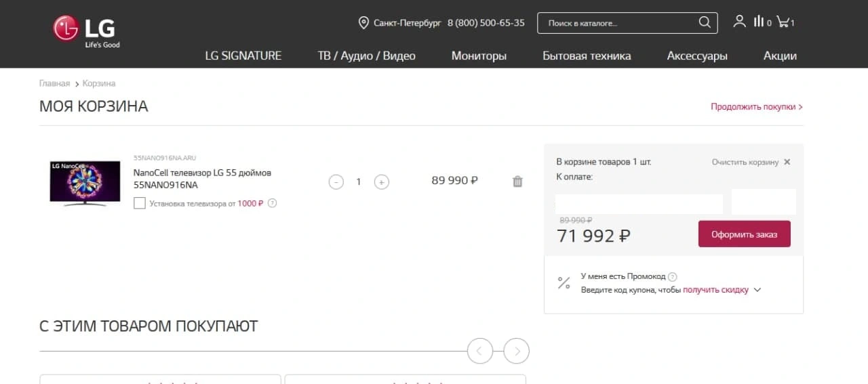
Task: Click Оформить заказ button
Action: coord(745,234)
